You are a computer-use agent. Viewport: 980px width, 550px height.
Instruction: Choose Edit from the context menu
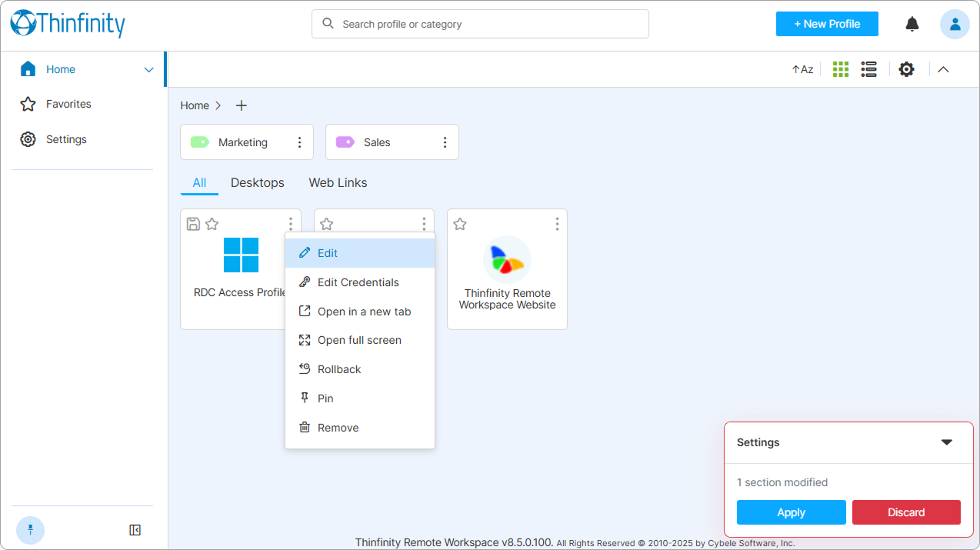[x=360, y=253]
